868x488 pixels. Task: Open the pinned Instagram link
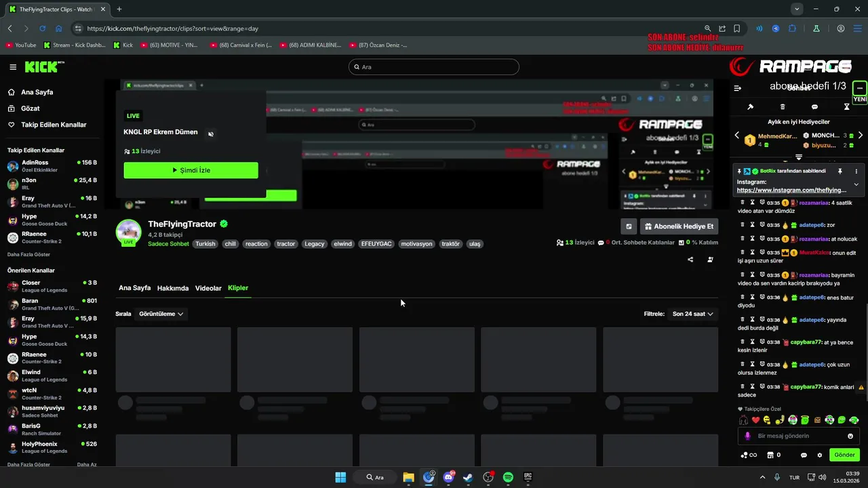(791, 190)
